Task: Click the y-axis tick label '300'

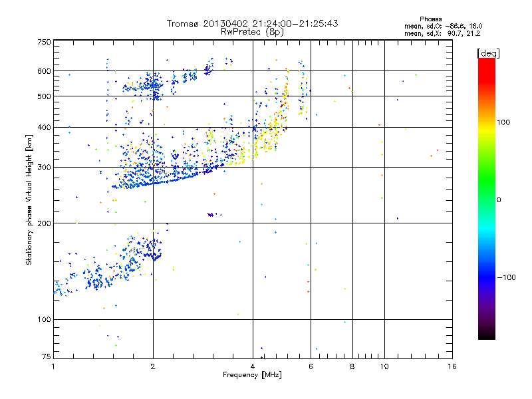Action: click(x=45, y=167)
